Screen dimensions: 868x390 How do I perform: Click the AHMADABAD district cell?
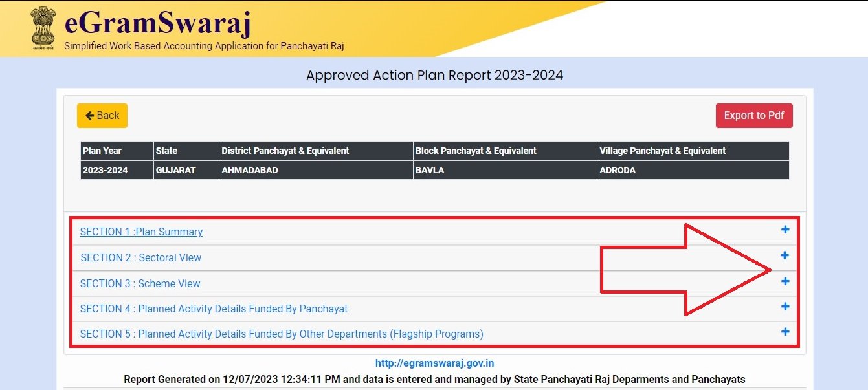click(x=316, y=170)
